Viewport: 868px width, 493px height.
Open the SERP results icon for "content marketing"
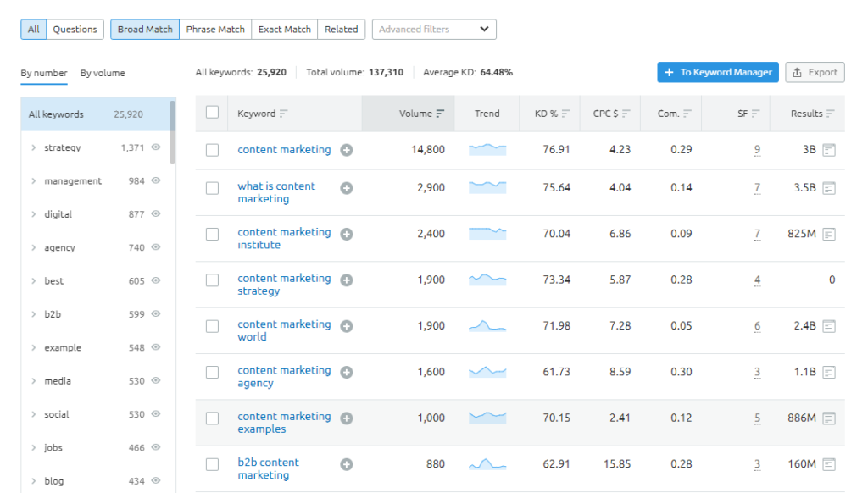tap(827, 149)
